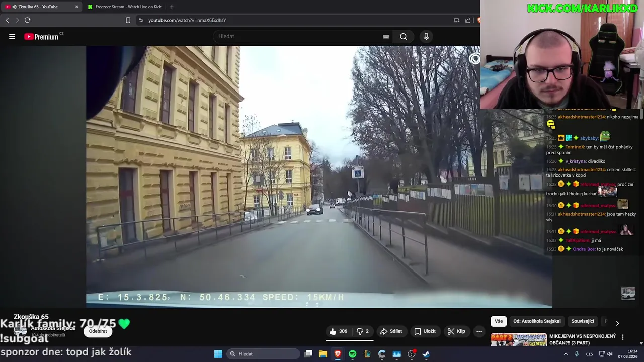Screen dimensions: 644x362
Task: Open League of Legends from the taskbar
Action: 367,354
